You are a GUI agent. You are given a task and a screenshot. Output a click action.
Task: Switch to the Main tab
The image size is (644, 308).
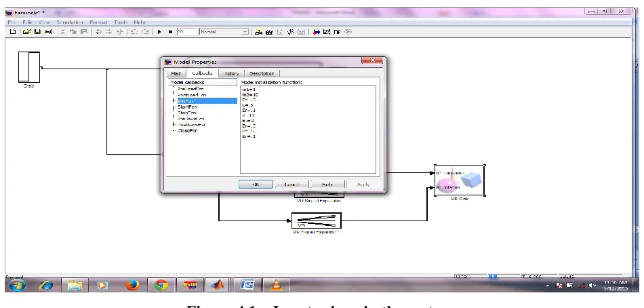176,73
